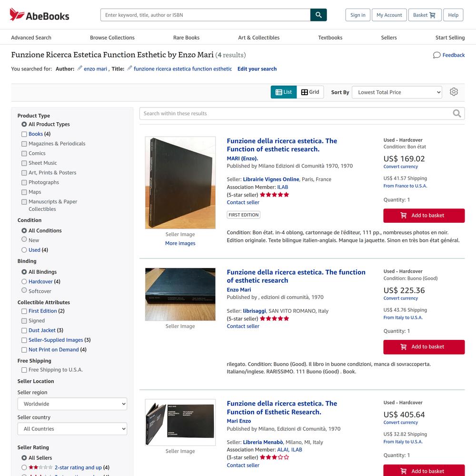Add the US$ 169.02 book to basket
The width and height of the screenshot is (476, 476).
424,216
